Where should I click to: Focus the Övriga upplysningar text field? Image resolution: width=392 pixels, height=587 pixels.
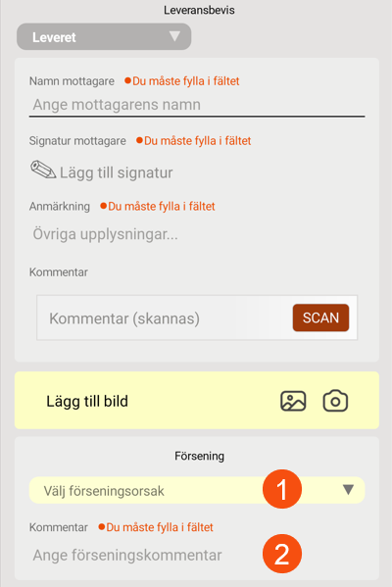pos(197,234)
